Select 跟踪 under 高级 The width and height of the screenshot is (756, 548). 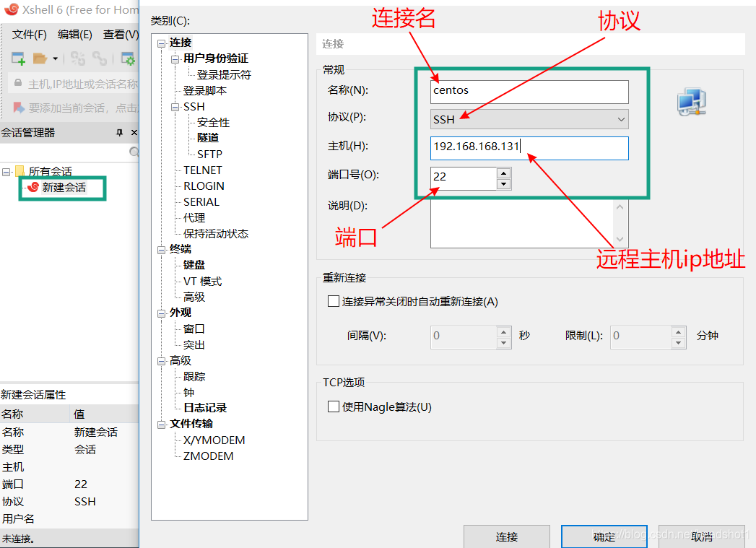pos(194,377)
